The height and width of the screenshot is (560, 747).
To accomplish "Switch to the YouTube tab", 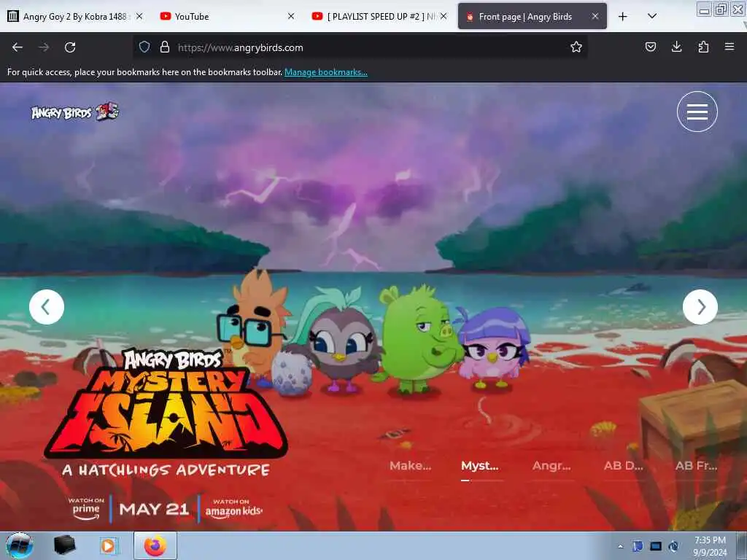I will pyautogui.click(x=228, y=16).
